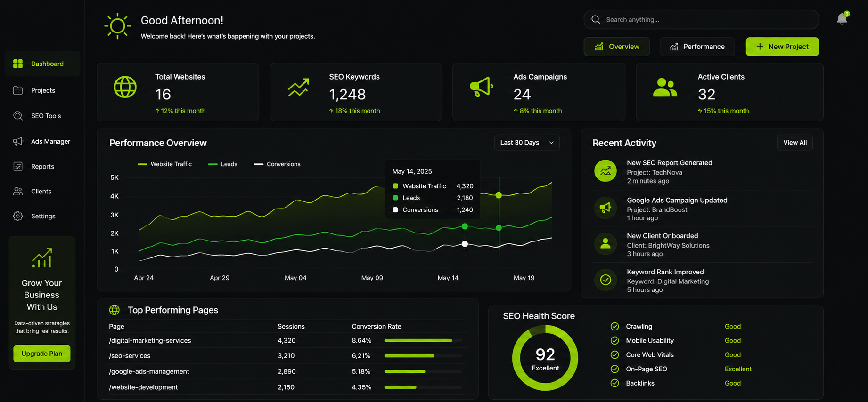Click the Upgrade Plan button
Screen dimensions: 868x402
pos(42,354)
